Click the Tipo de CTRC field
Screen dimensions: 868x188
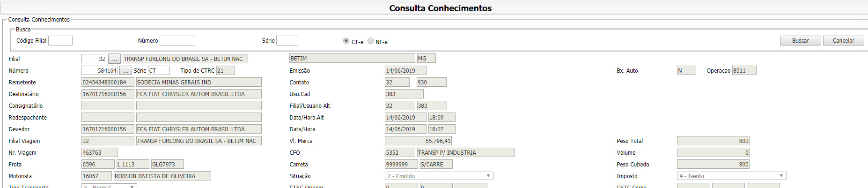(225, 71)
